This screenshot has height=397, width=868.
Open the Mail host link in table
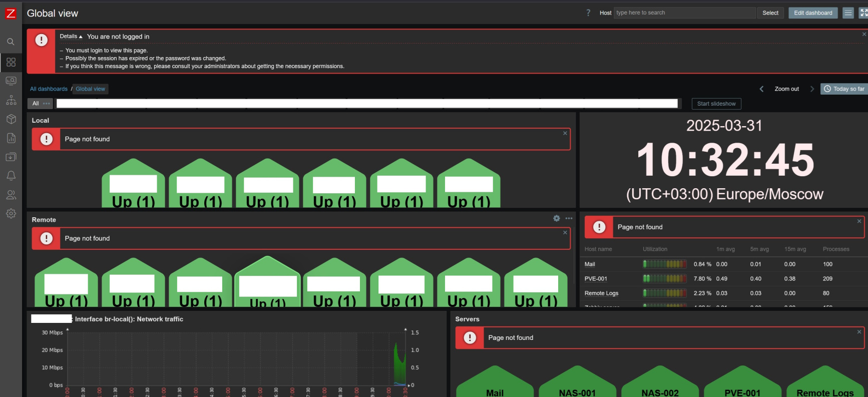point(590,264)
